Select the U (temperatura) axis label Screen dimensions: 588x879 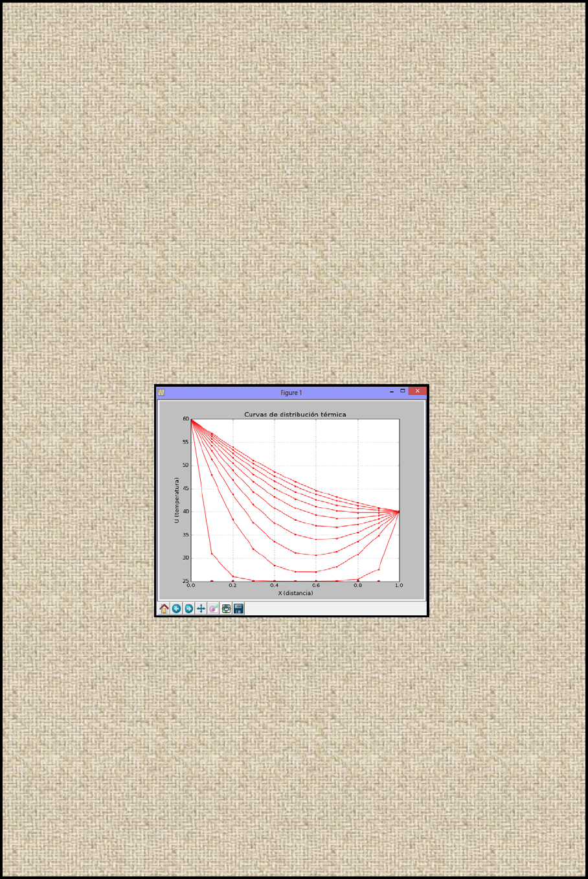pyautogui.click(x=175, y=500)
